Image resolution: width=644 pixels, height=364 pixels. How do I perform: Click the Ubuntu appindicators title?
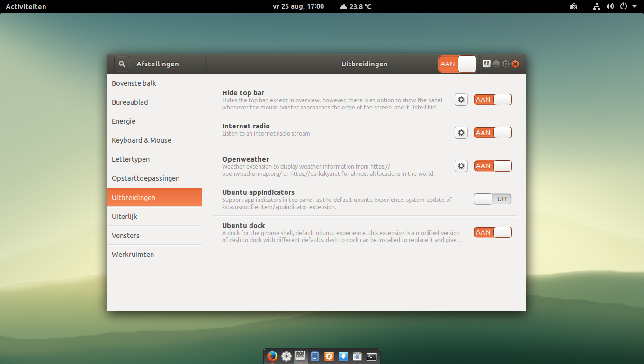(258, 192)
